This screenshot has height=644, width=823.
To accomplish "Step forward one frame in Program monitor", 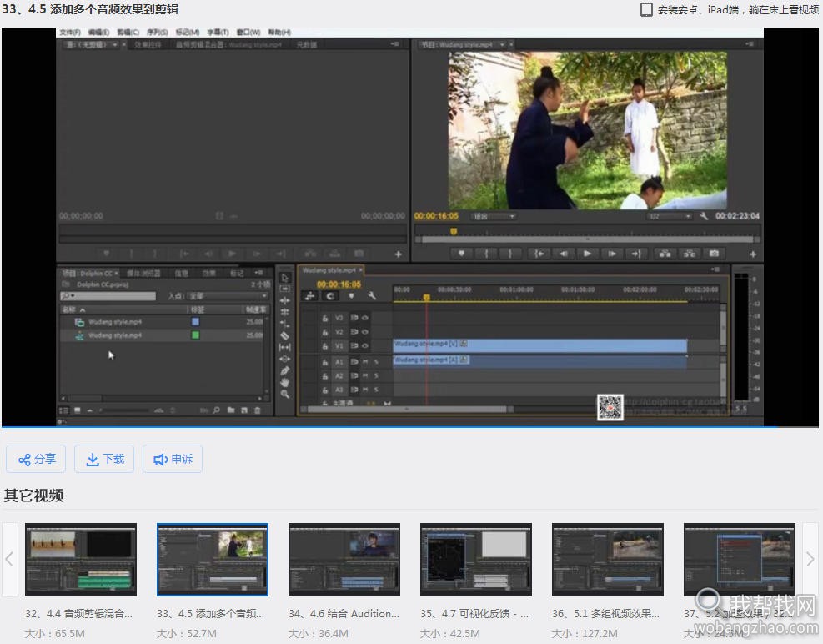I will click(612, 254).
